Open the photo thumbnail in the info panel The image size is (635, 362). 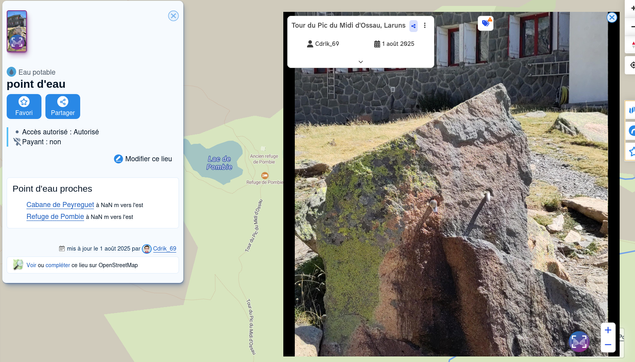[x=17, y=31]
